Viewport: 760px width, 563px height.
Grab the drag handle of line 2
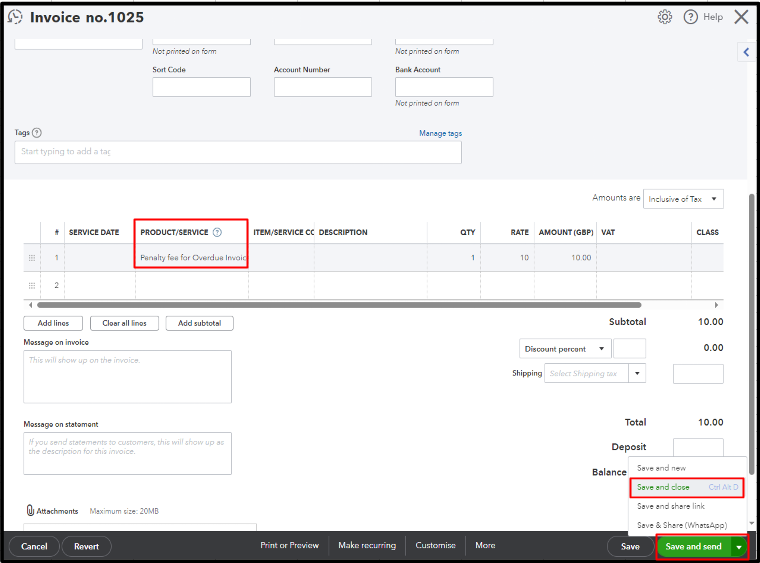pos(32,285)
